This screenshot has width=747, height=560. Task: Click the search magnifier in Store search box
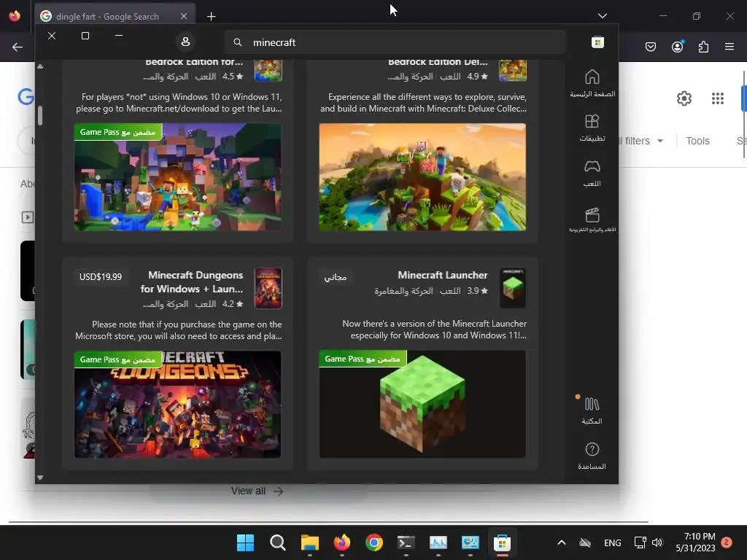click(x=238, y=42)
